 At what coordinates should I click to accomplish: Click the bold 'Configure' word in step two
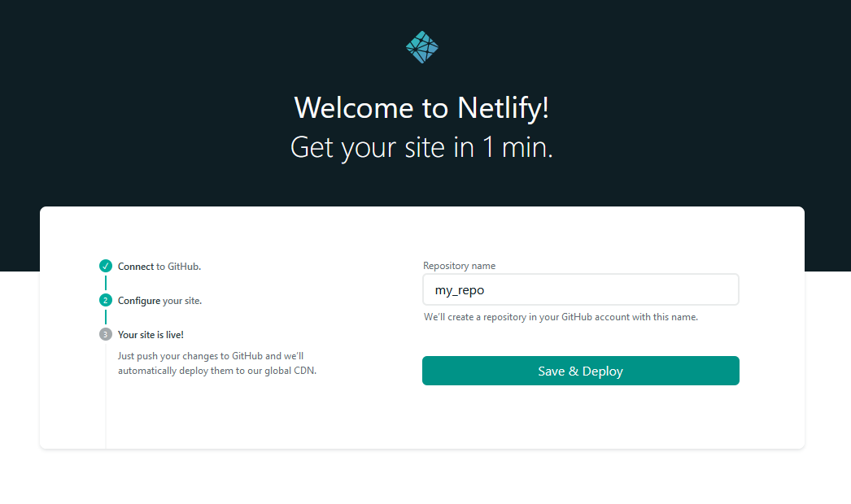click(139, 300)
